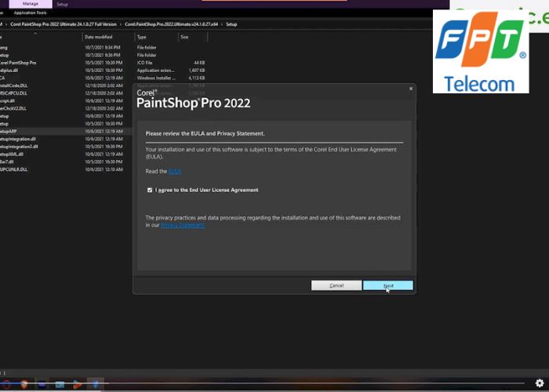This screenshot has height=392, width=549.
Task: Click the 44 KB size cell
Action: tap(199, 63)
